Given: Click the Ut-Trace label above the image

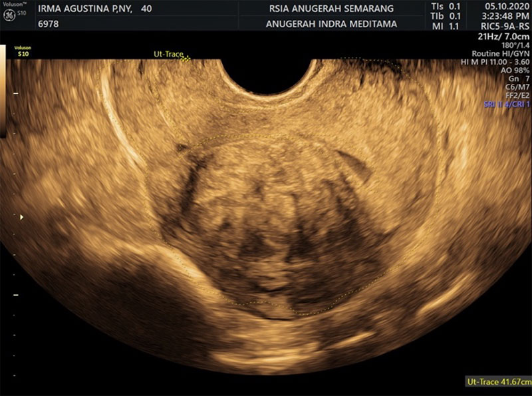Looking at the screenshot, I should point(168,55).
